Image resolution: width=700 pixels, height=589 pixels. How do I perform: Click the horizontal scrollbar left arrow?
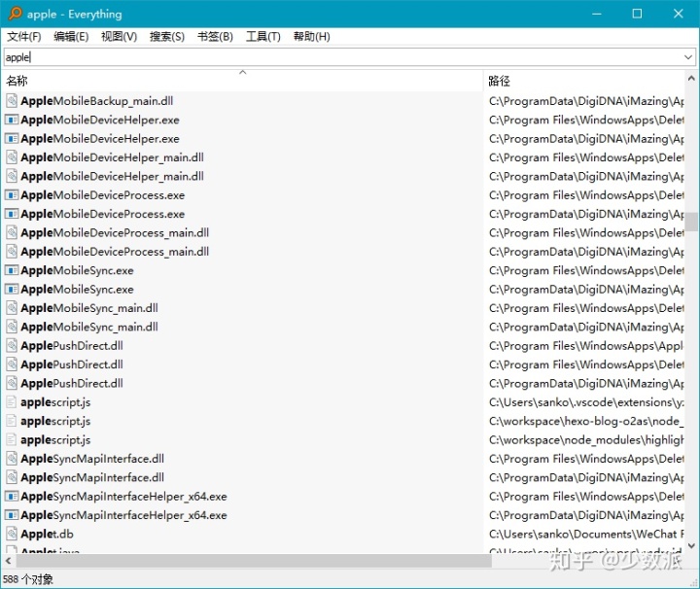click(8, 561)
